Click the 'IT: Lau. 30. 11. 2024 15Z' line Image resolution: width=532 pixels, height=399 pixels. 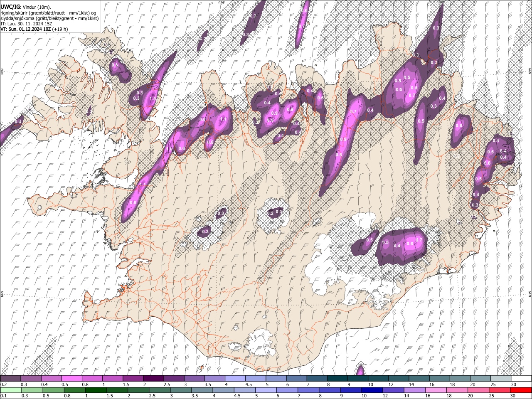coord(26,24)
